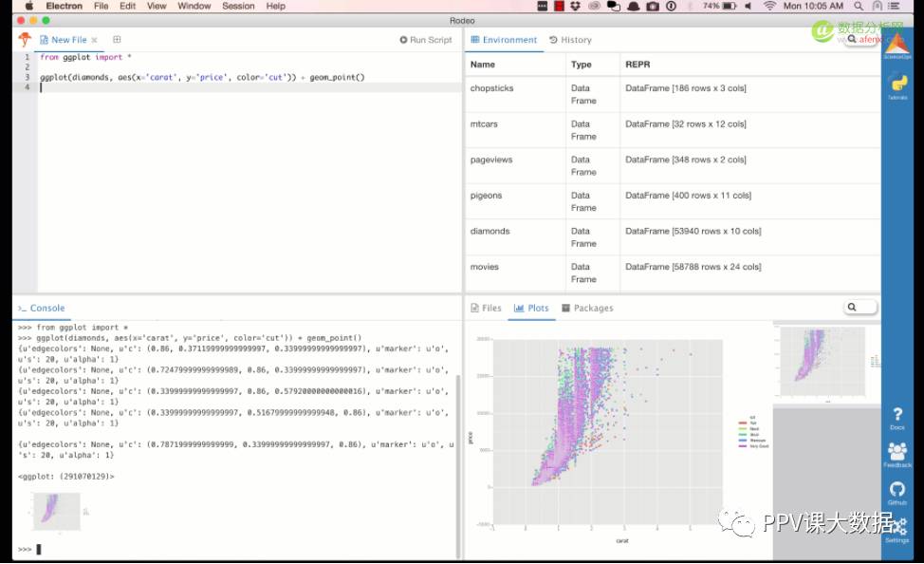Open the ScienceOps sidebar icon
The height and width of the screenshot is (564, 924).
[896, 47]
